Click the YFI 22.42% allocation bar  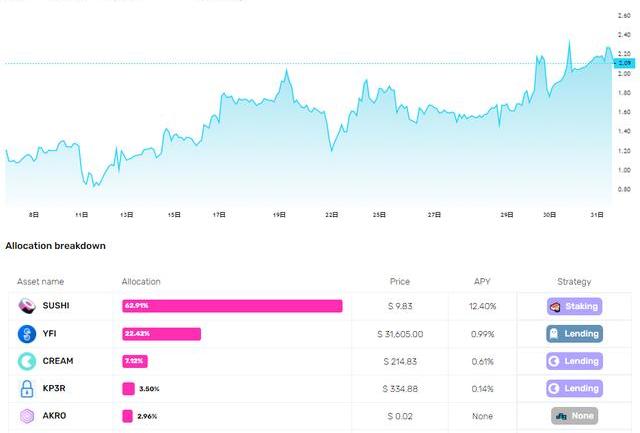(x=161, y=333)
